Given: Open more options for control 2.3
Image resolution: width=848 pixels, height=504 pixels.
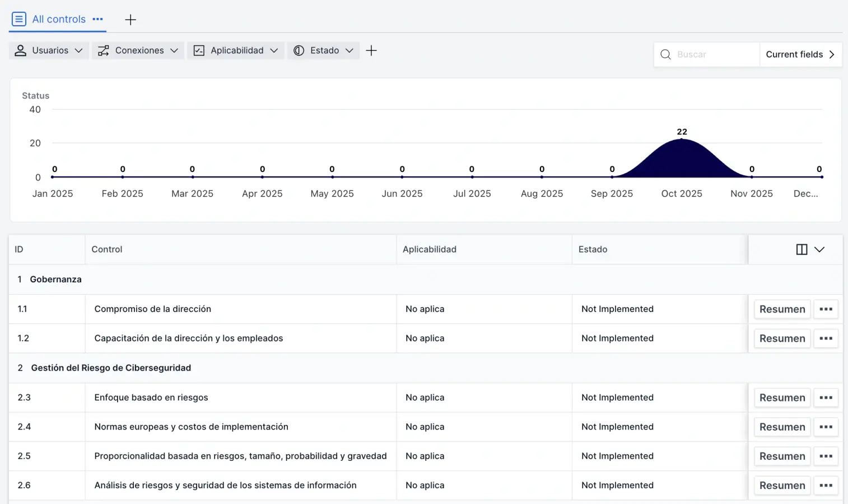Looking at the screenshot, I should (x=826, y=398).
